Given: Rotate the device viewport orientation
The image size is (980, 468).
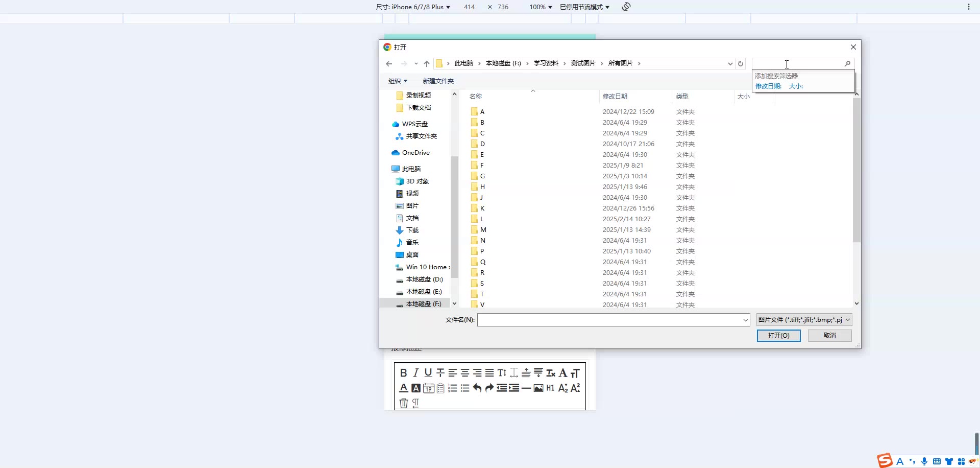Looking at the screenshot, I should click(626, 7).
